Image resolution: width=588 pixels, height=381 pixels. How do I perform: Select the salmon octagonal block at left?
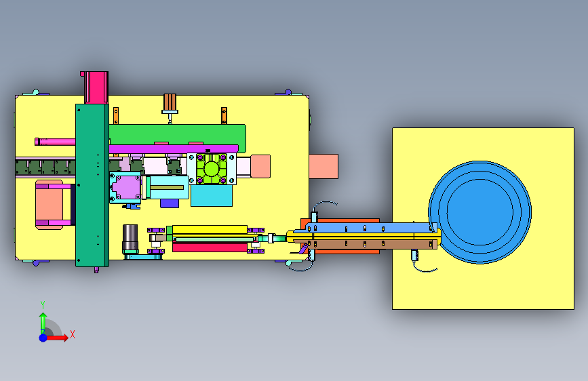(49, 205)
